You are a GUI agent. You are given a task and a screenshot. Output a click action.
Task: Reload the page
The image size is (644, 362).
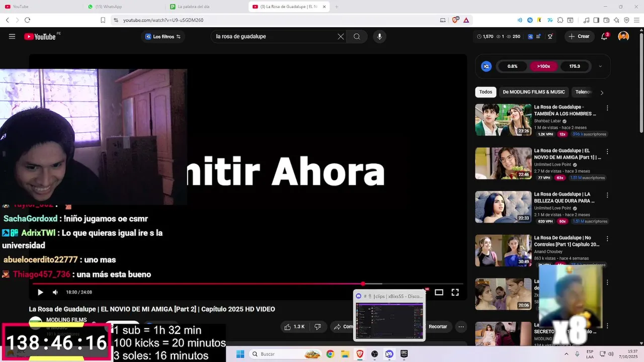pyautogui.click(x=27, y=20)
